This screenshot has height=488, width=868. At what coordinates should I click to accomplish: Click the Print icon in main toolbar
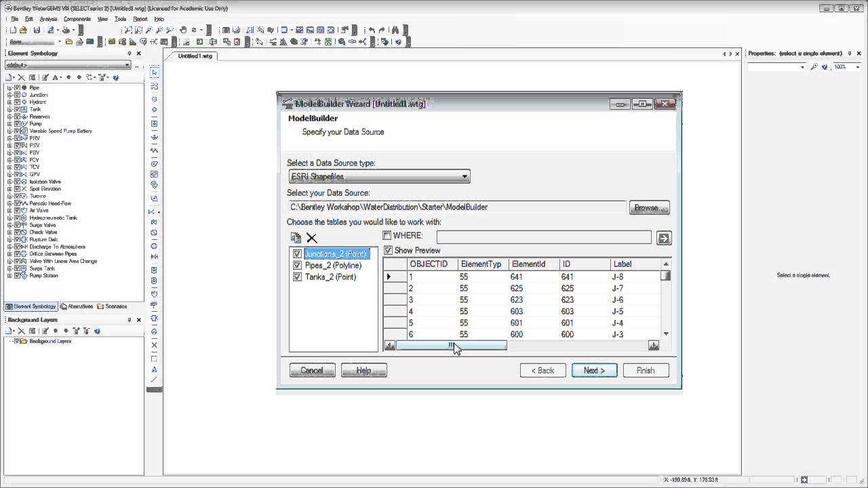(66, 30)
